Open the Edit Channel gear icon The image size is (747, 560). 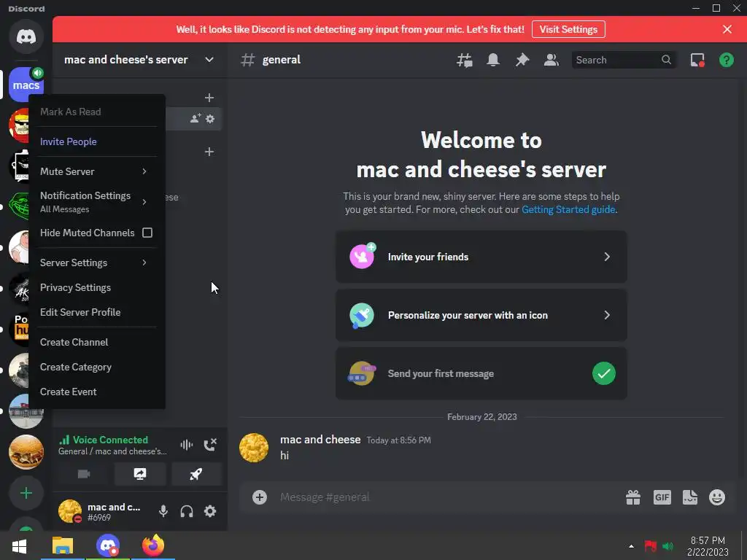tap(210, 119)
